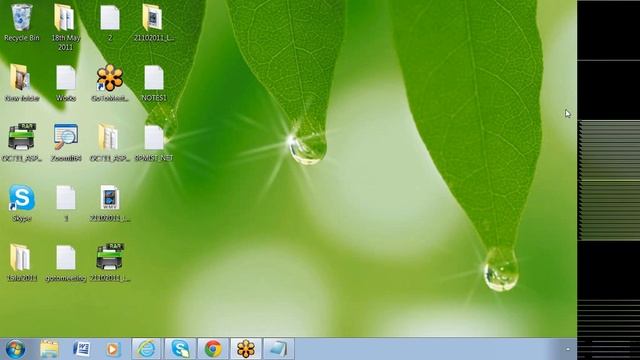Image resolution: width=640 pixels, height=360 pixels.
Task: Select the blank file right of third-row folder
Action: point(154,142)
